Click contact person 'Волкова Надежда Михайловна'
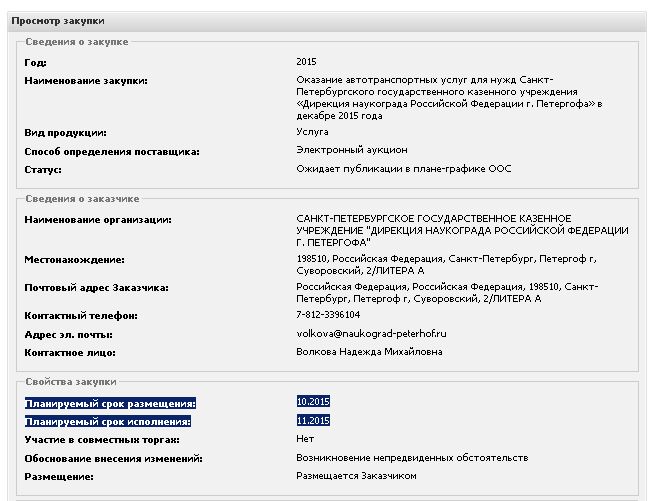The height and width of the screenshot is (501, 650). click(369, 352)
